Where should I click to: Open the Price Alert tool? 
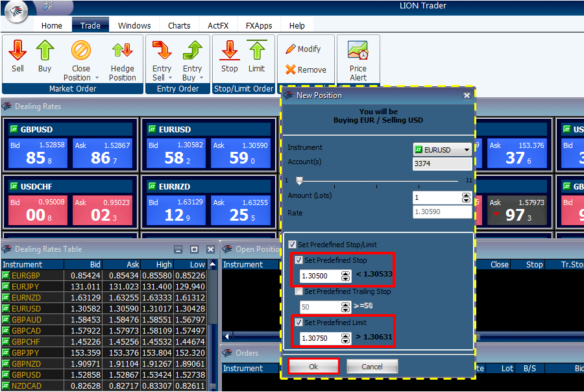[x=358, y=61]
